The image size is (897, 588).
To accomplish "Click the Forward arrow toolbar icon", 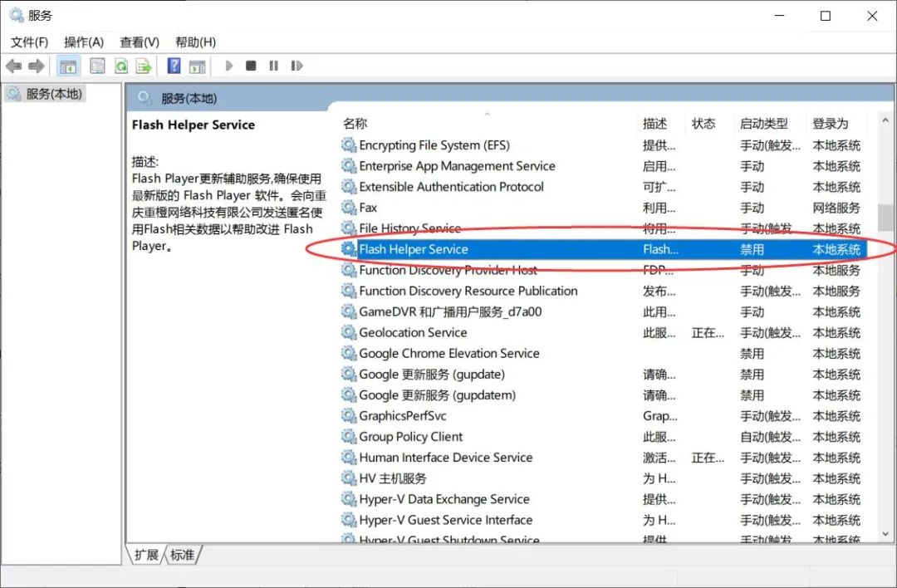I will click(x=36, y=66).
